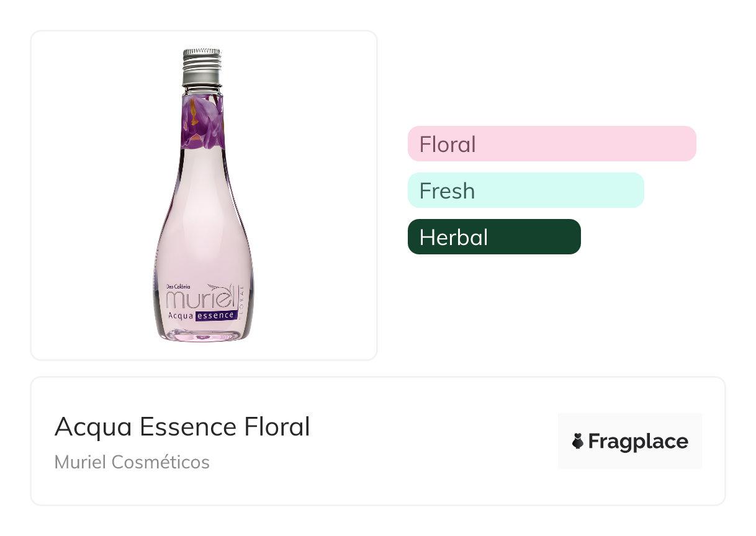
Task: Click the purple essence label on bottle
Action: tap(216, 315)
